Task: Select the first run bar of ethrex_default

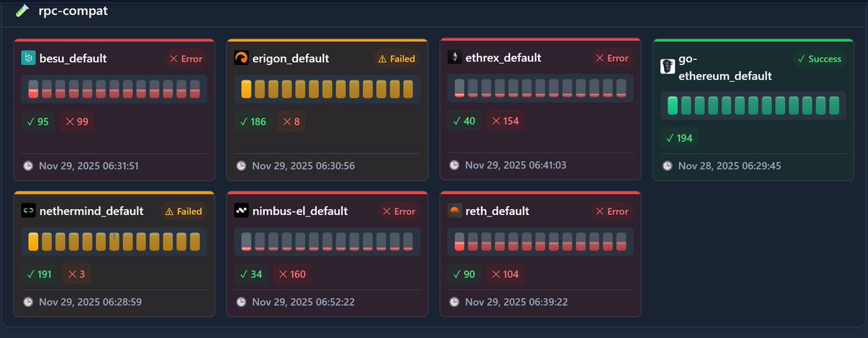Action: (x=459, y=88)
